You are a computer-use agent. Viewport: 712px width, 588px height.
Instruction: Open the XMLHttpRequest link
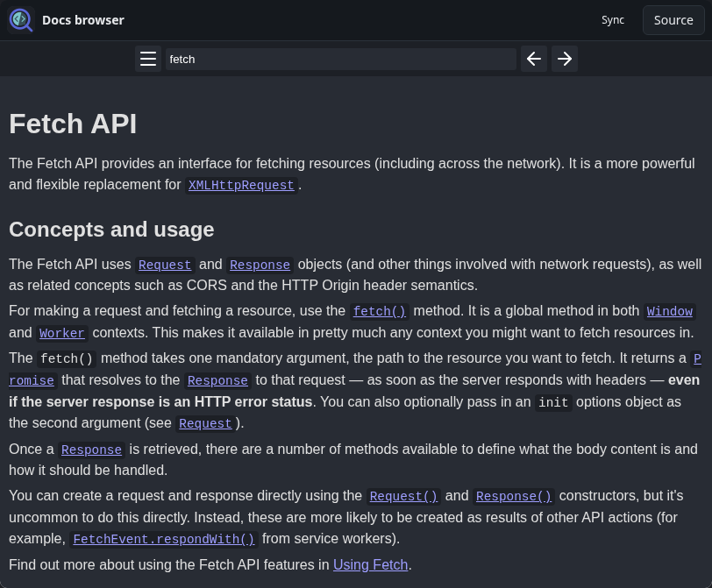tap(241, 185)
